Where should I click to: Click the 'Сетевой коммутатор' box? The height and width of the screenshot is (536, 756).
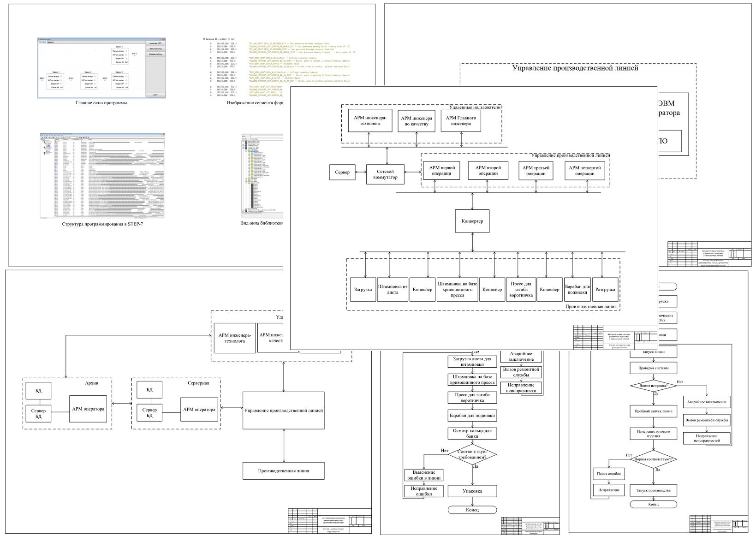click(x=385, y=174)
